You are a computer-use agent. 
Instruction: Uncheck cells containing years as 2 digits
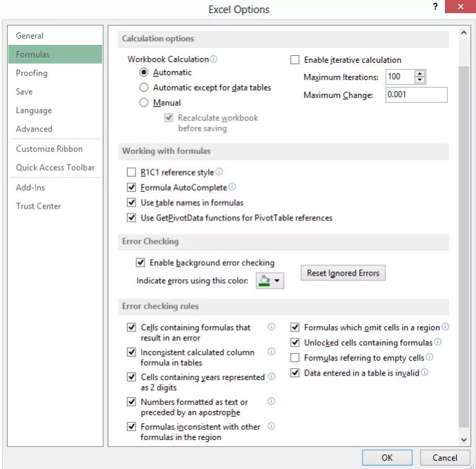[131, 377]
